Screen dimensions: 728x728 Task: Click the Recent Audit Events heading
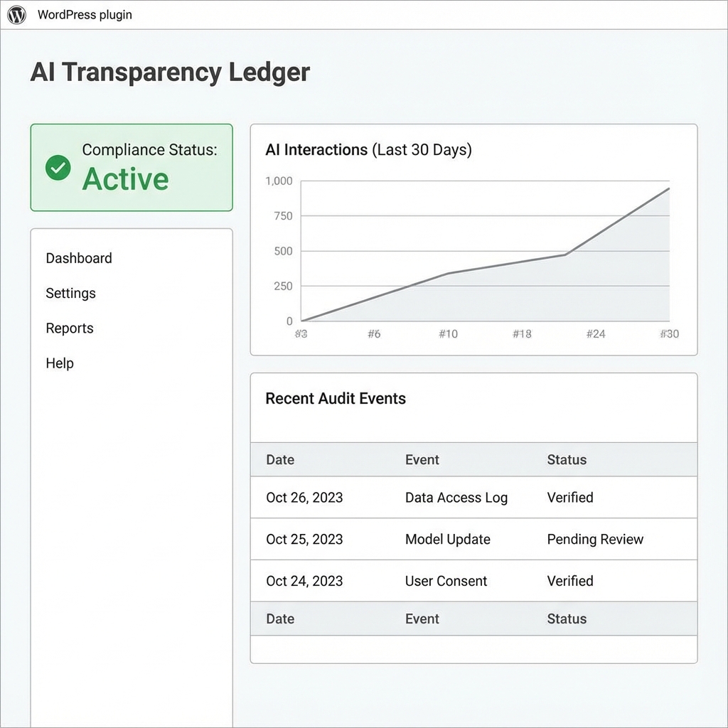(x=335, y=398)
